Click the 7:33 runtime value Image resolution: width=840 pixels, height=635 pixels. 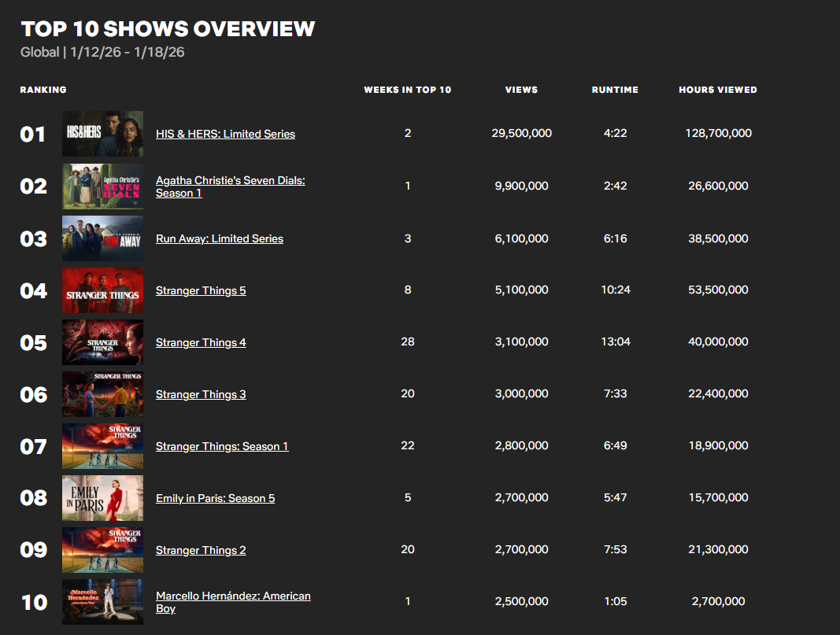point(615,393)
